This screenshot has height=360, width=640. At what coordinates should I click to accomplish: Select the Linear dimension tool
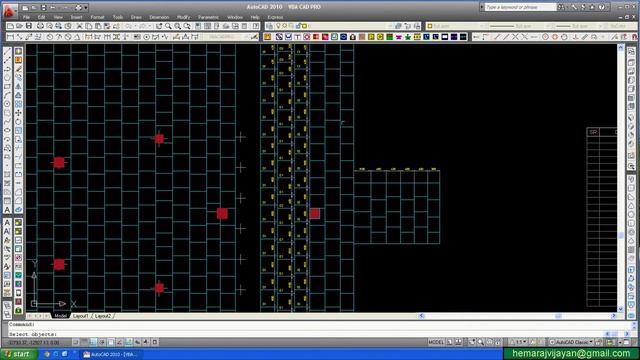[x=10, y=37]
